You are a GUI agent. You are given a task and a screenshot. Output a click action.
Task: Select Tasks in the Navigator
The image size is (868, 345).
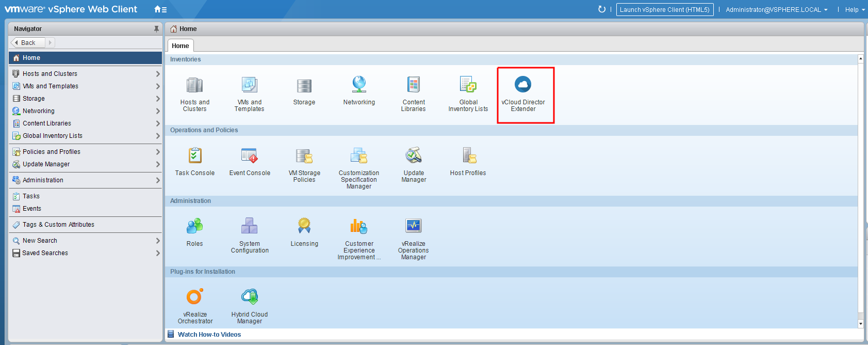click(x=85, y=196)
